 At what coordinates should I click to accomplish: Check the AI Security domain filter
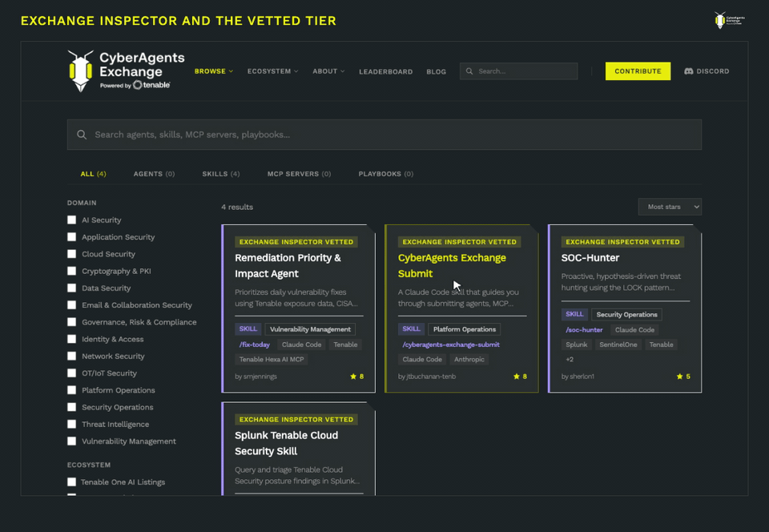(x=71, y=220)
